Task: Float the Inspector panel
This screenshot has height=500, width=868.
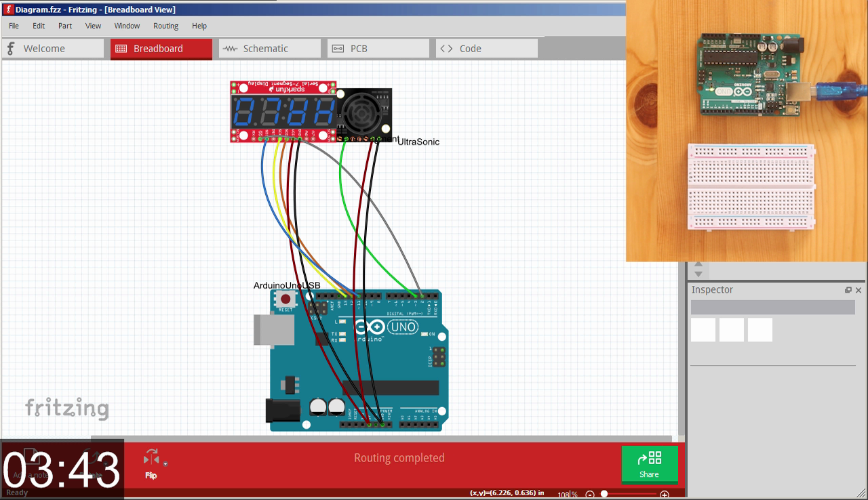Action: click(x=848, y=290)
